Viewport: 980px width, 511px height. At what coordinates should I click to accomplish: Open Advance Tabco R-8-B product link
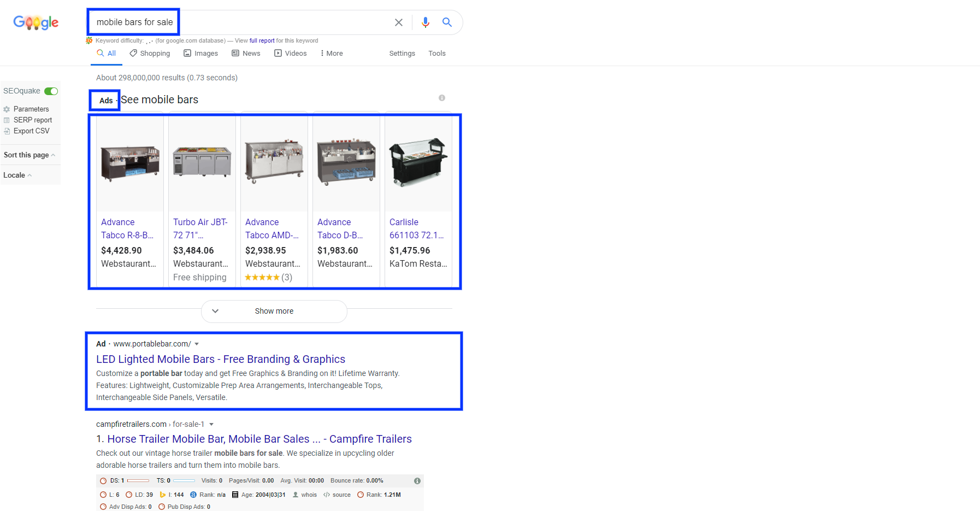pyautogui.click(x=127, y=229)
